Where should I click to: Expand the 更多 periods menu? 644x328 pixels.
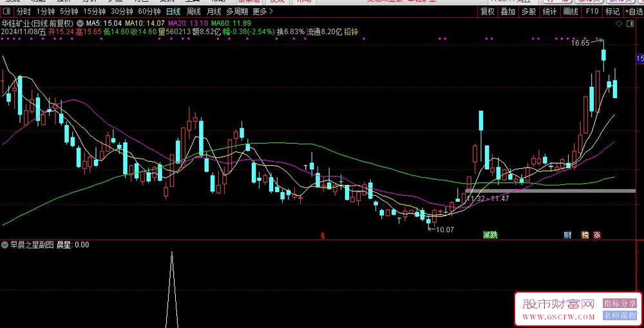tap(263, 12)
